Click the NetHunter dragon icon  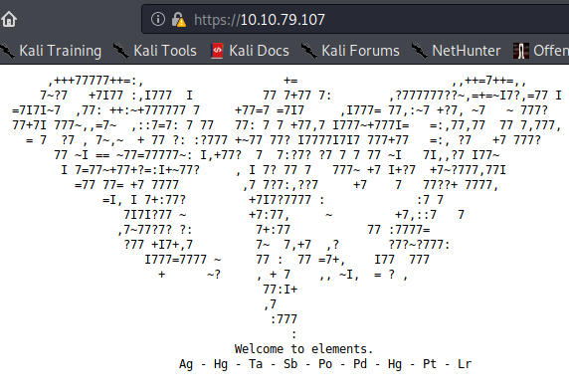[420, 51]
